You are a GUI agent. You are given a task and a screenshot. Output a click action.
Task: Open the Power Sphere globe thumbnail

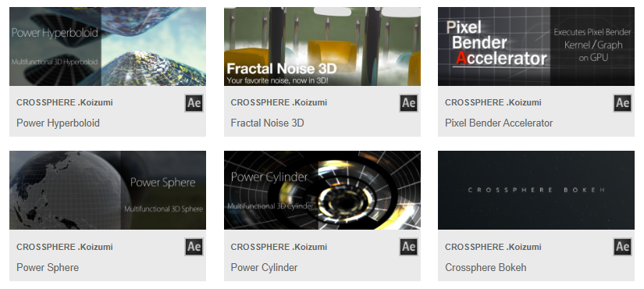tap(108, 191)
